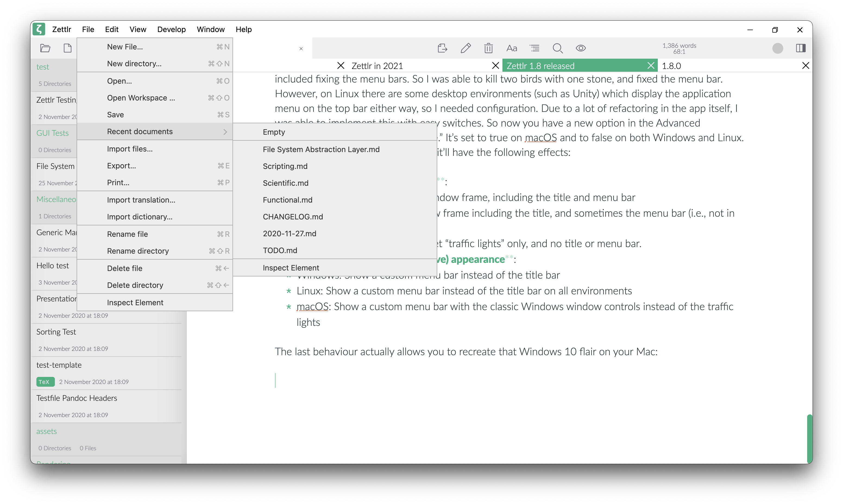Click the green editor scrollbar thumb
The width and height of the screenshot is (843, 504).
[x=810, y=439]
